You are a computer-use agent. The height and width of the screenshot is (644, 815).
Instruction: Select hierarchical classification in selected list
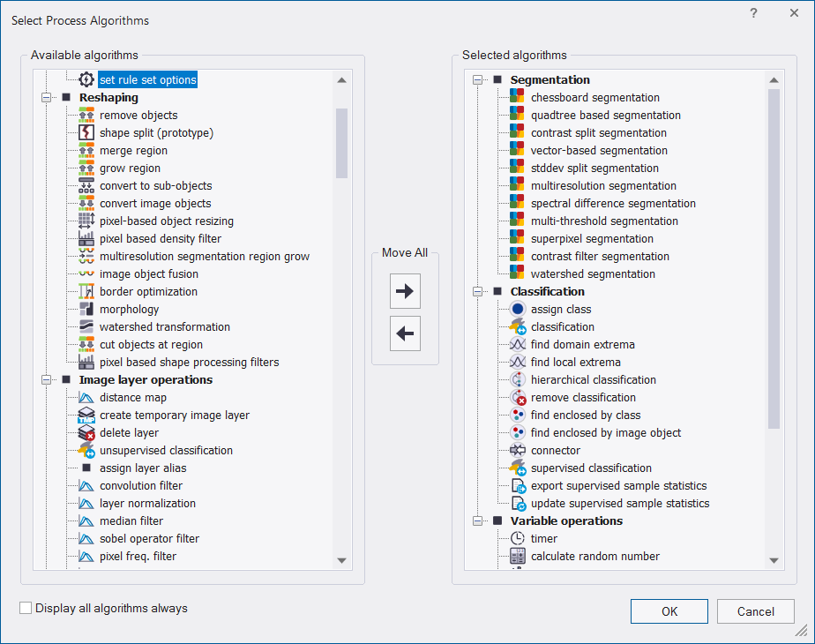coord(593,379)
